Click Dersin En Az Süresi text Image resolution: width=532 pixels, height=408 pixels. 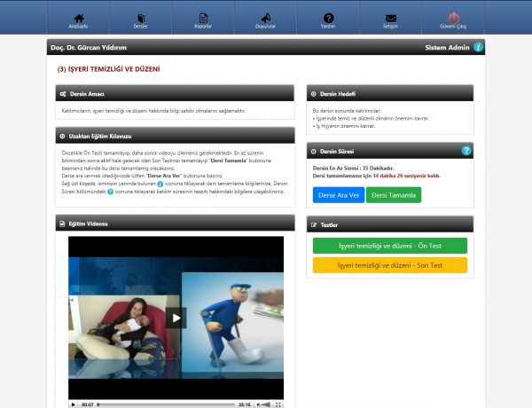(353, 168)
